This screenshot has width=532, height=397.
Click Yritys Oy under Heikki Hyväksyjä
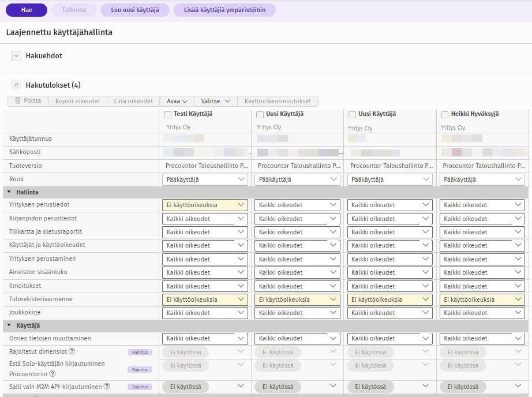pyautogui.click(x=453, y=128)
